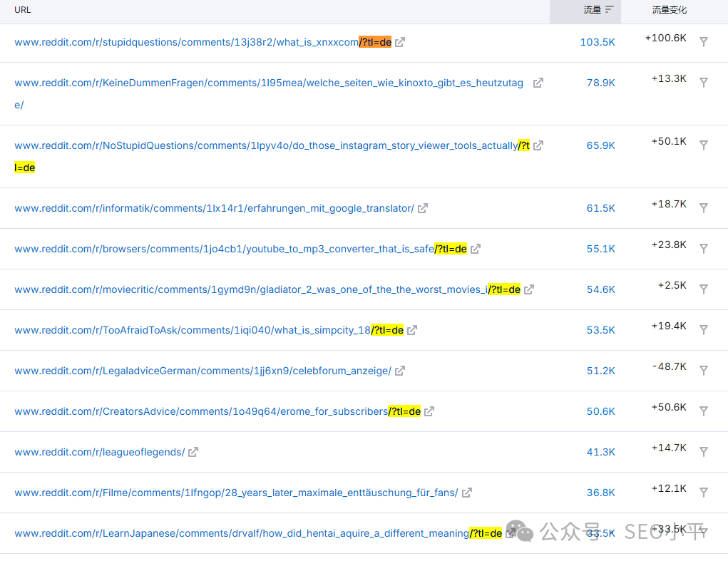Open external link icon for stupidquestions URL

pos(400,42)
